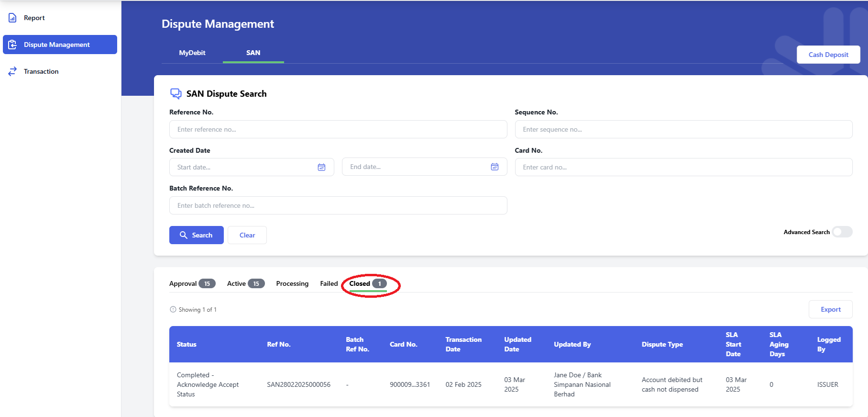The image size is (868, 417).
Task: Open the Start date calendar icon
Action: point(322,167)
